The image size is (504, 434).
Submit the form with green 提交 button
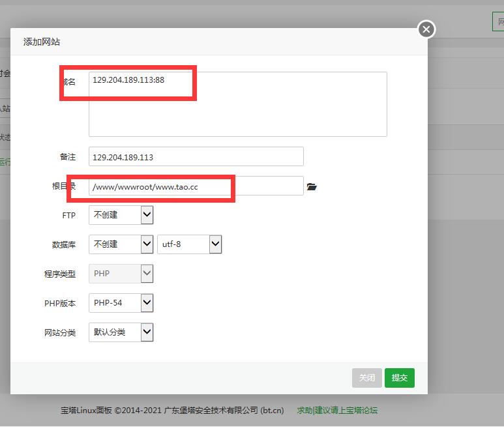click(x=399, y=378)
